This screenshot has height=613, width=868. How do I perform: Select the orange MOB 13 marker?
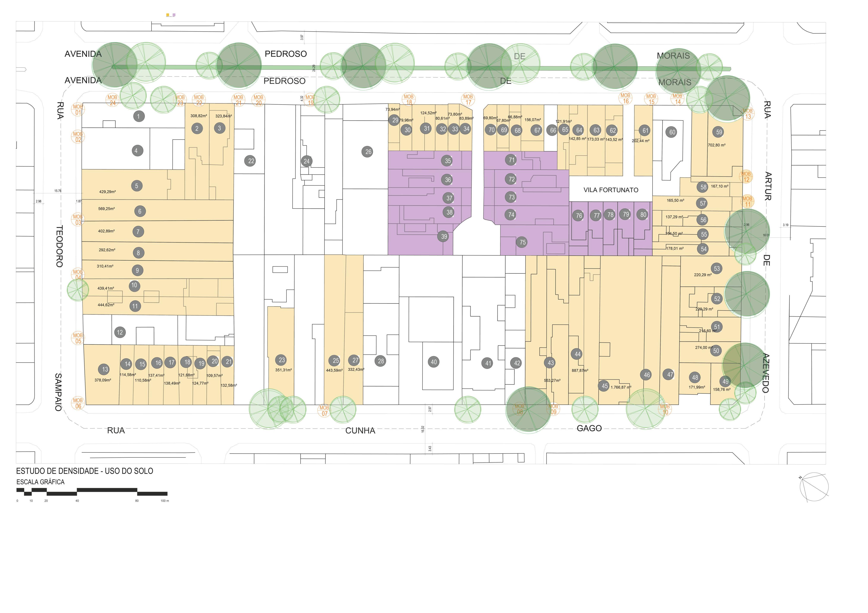[x=747, y=114]
